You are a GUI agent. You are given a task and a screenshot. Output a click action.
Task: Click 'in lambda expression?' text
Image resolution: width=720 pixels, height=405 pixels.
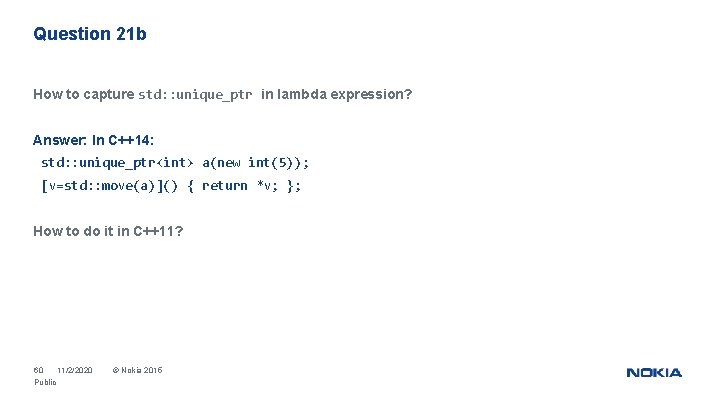coord(337,94)
